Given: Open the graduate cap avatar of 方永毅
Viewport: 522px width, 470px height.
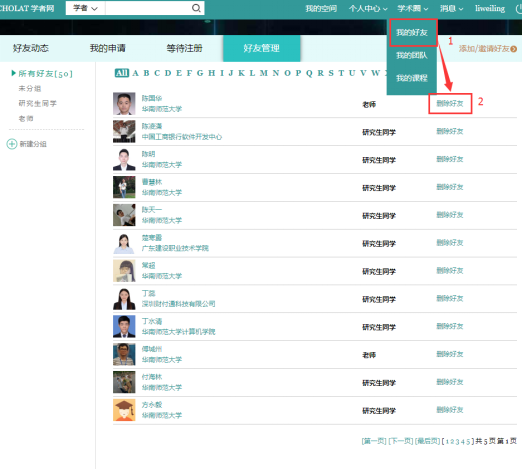Looking at the screenshot, I should pos(124,410).
